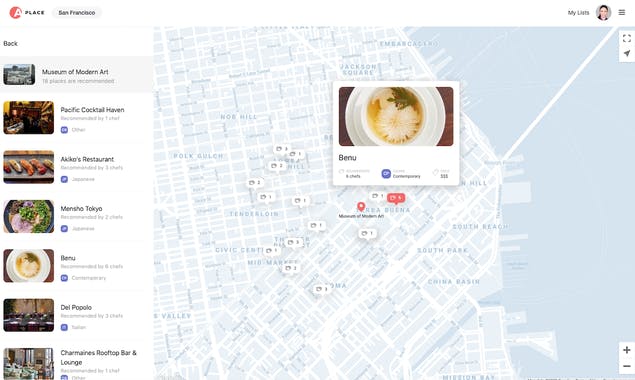Viewport: 635px width, 380px height.
Task: Open Charmaines Rooftop Bar & Lounge listing
Action: click(x=74, y=363)
